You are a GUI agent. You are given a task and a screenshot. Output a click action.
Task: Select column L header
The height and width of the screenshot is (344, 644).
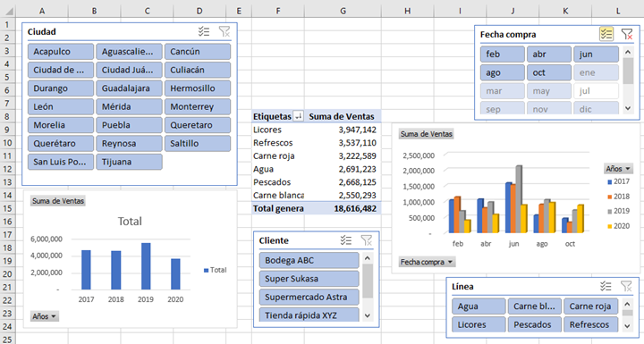pos(618,12)
